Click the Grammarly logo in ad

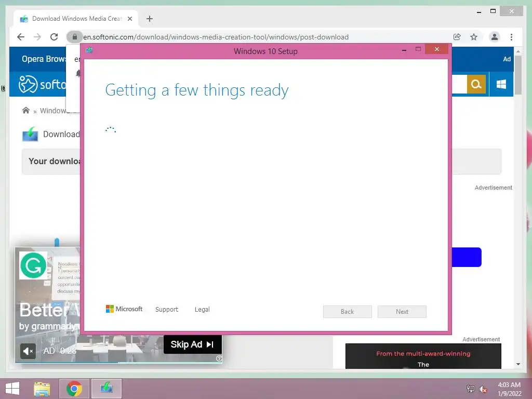click(33, 265)
